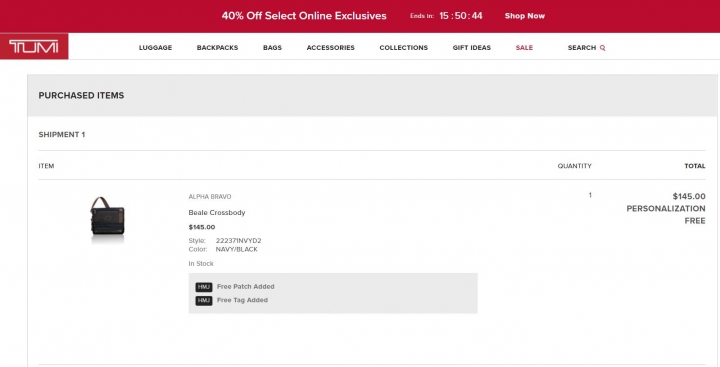The image size is (720, 367).
Task: Go to Gift Ideas
Action: (472, 48)
